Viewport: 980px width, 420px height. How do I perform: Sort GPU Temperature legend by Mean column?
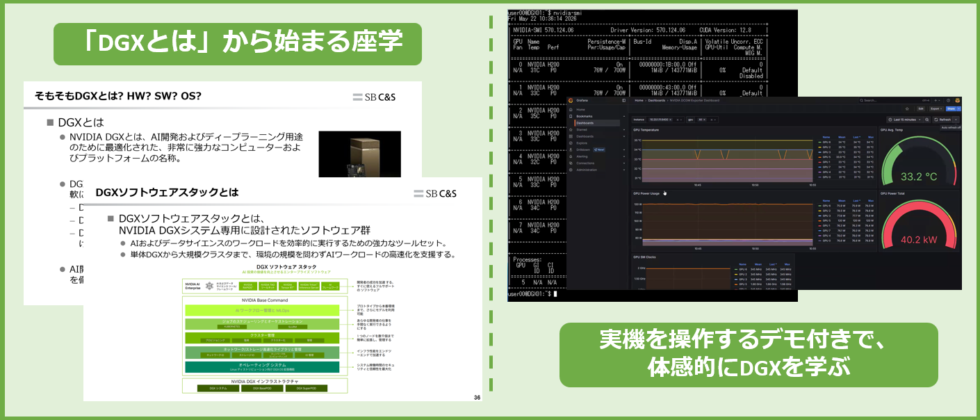point(842,137)
